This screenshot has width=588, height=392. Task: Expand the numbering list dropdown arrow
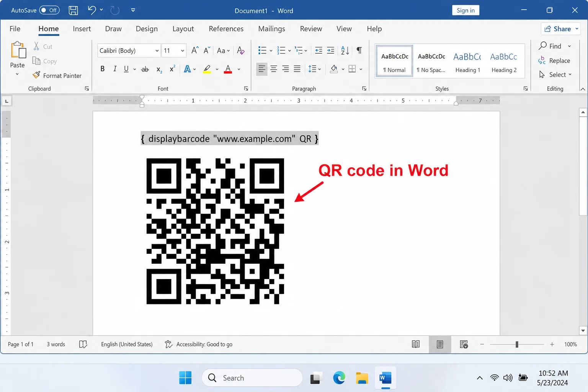(x=289, y=51)
